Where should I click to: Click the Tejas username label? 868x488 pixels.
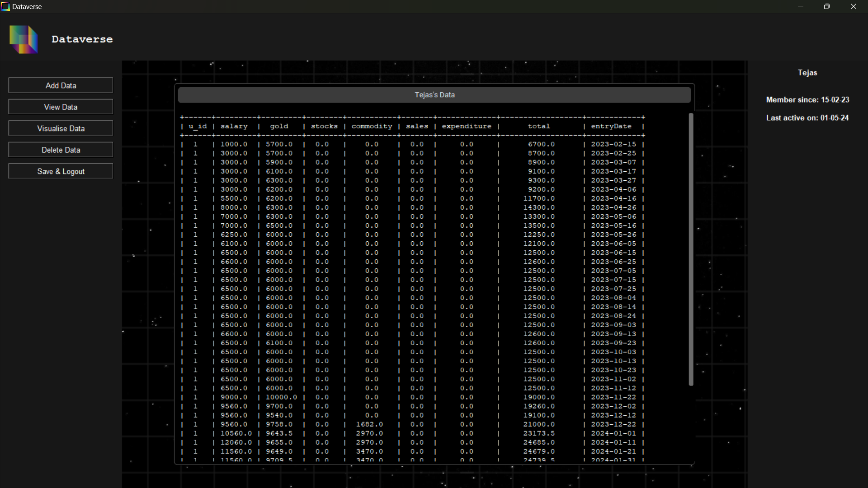[x=807, y=73]
